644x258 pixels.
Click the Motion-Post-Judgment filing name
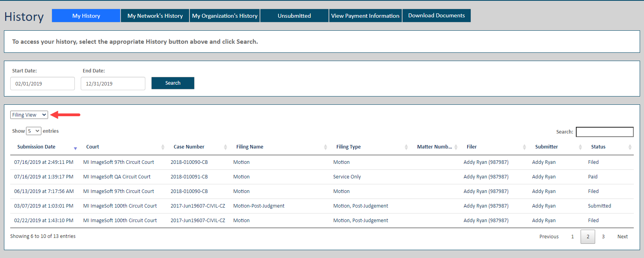tap(259, 206)
